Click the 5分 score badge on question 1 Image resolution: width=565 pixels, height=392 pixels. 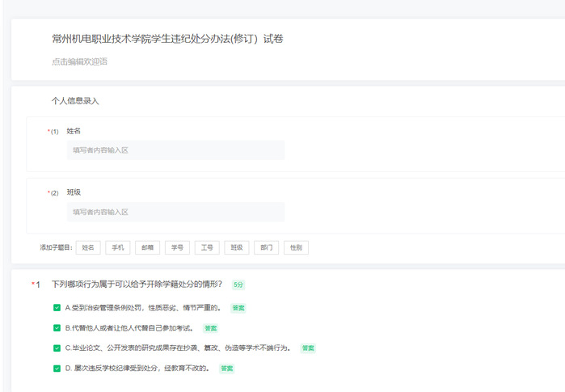click(x=238, y=285)
